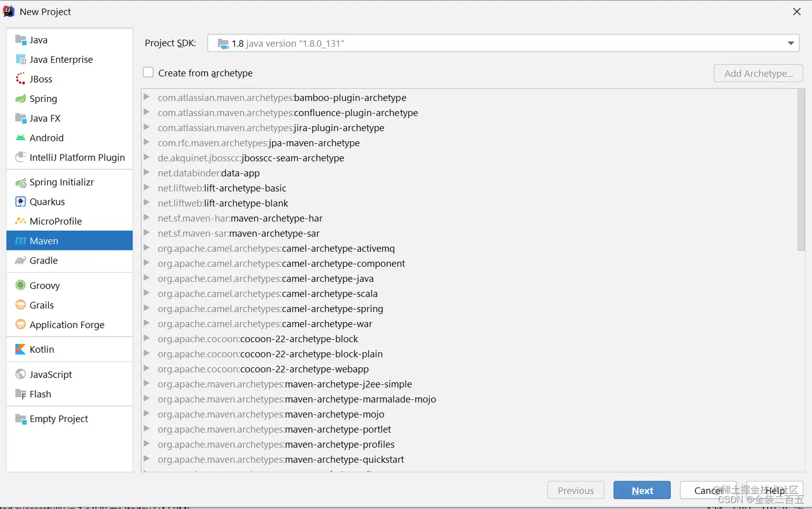This screenshot has width=812, height=509.
Task: Select Java Enterprise project type
Action: pyautogui.click(x=69, y=60)
